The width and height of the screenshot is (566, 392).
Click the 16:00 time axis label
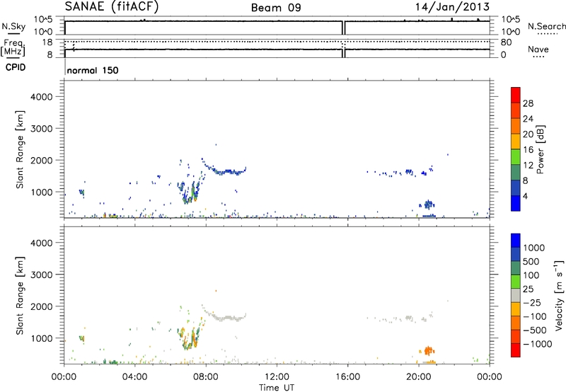[347, 377]
